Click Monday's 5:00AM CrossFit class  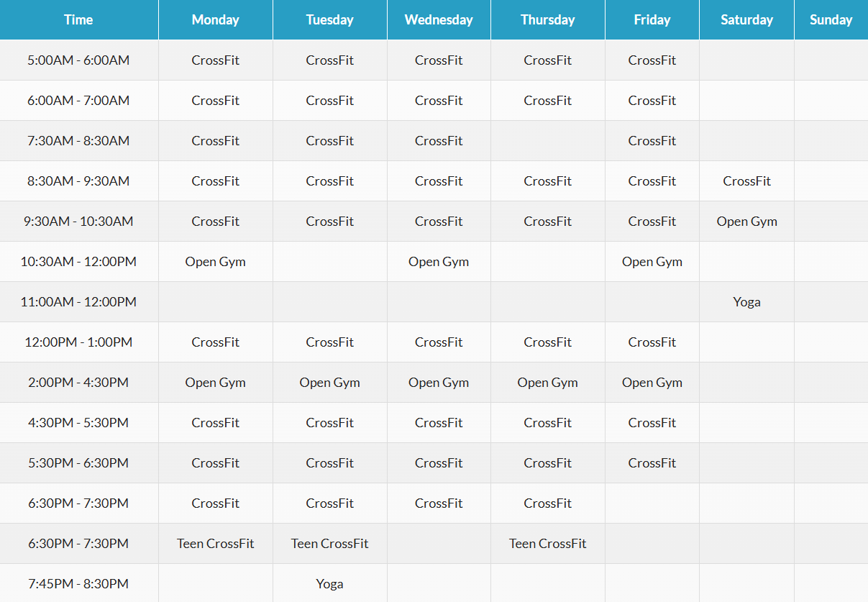[215, 60]
